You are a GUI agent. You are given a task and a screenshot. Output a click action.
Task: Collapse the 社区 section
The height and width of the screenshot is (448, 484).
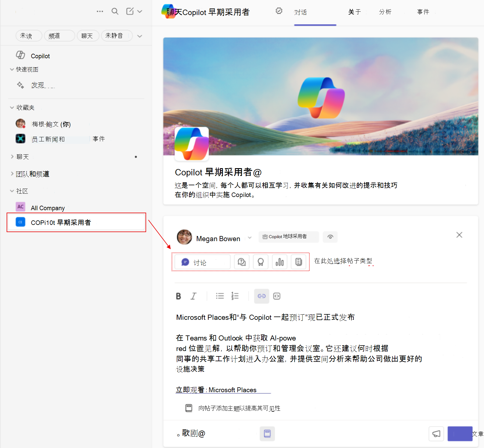[12, 191]
